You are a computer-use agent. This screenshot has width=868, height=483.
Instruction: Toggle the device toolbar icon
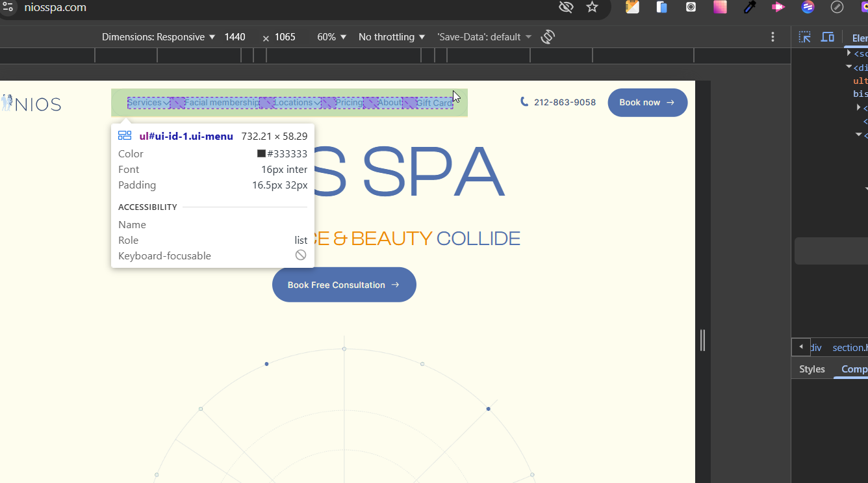point(827,37)
